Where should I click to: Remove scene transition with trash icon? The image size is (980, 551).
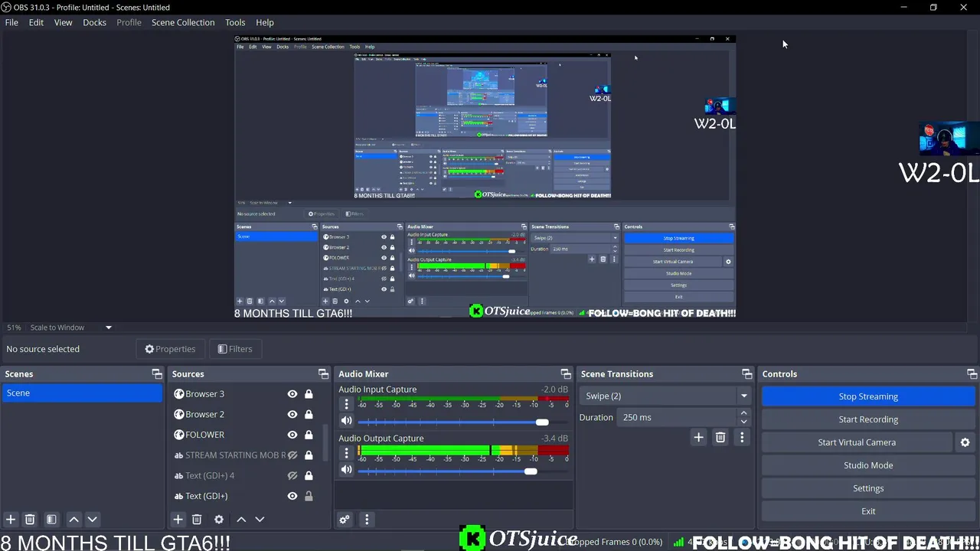(x=720, y=437)
